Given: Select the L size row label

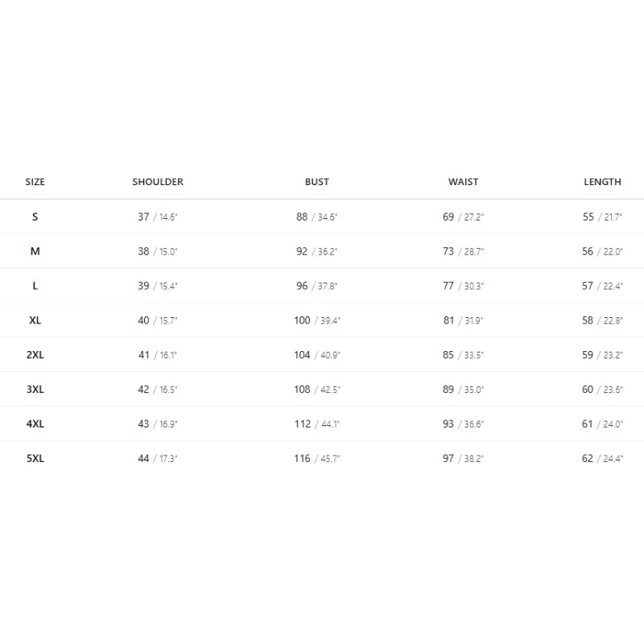Looking at the screenshot, I should point(35,286).
